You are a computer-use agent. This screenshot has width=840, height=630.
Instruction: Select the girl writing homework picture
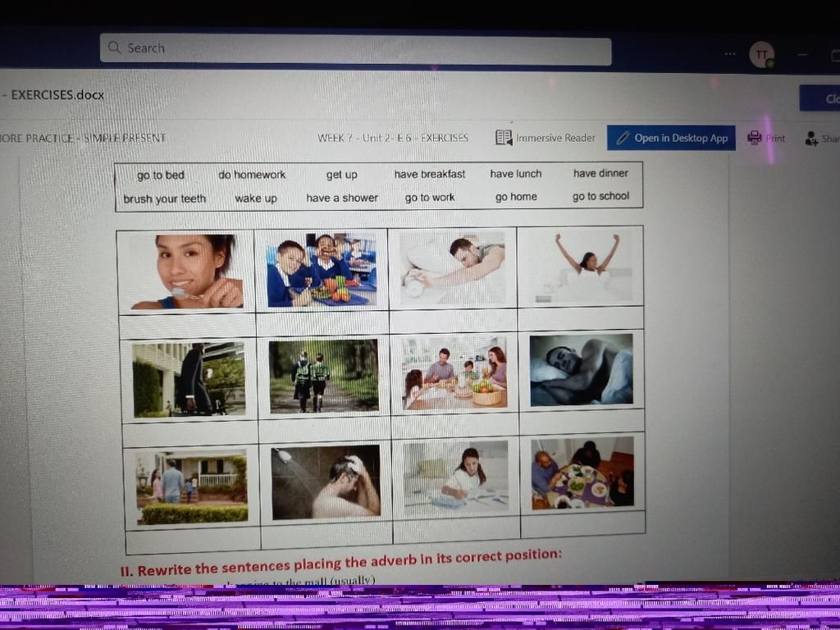(455, 478)
